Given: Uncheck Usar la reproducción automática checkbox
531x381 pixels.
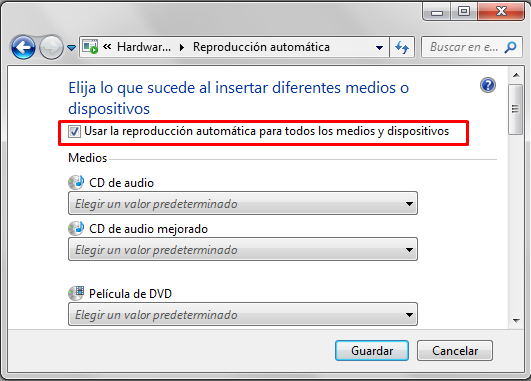Looking at the screenshot, I should 74,131.
